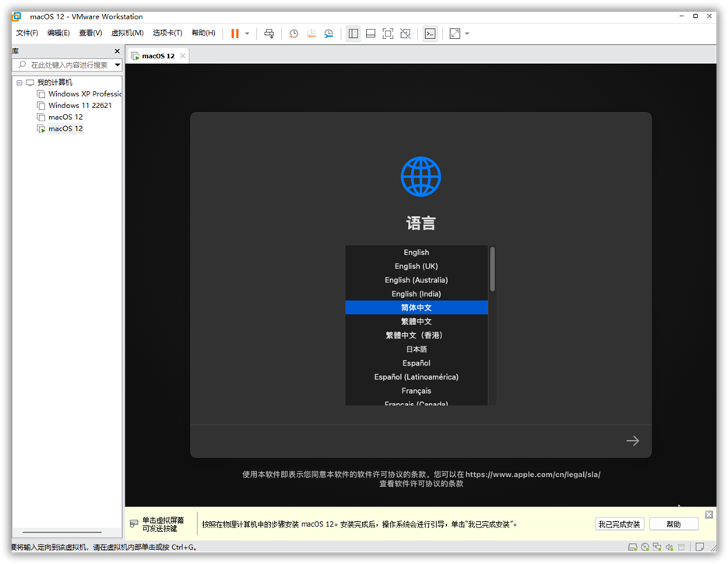Viewport: 728px width, 564px height.
Task: Open the stretch mode dropdown arrow
Action: pos(467,33)
